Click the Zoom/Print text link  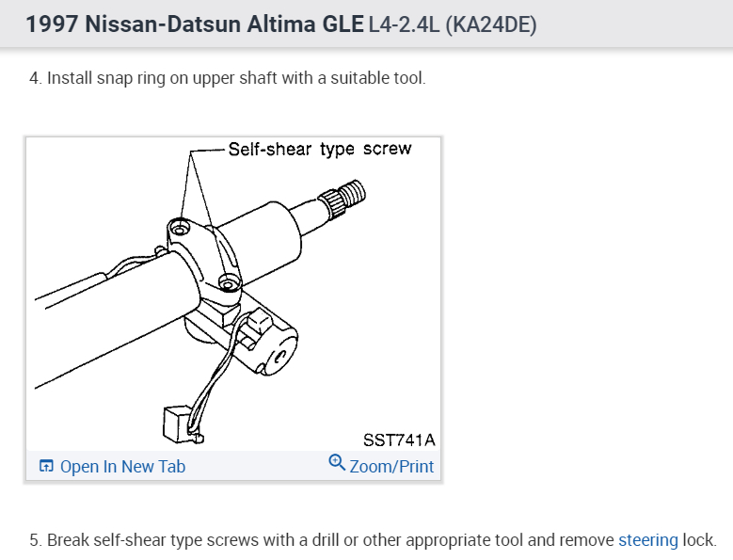point(391,467)
